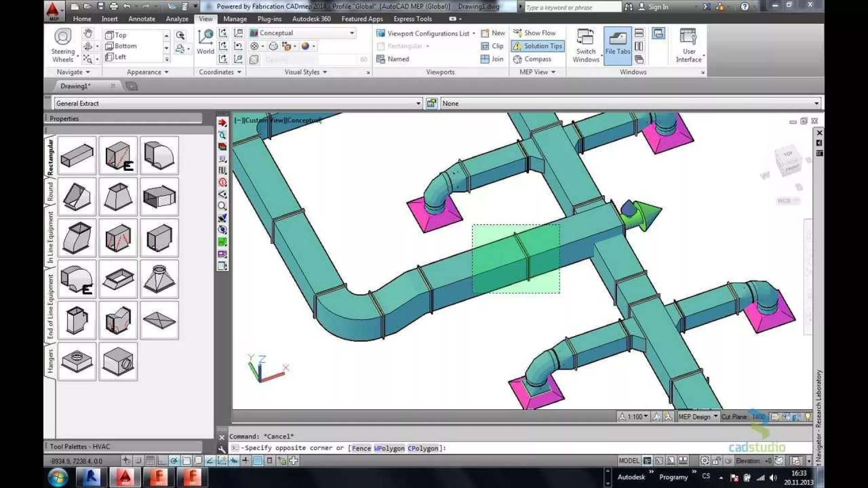Click the keyword search input field
868x488 pixels.
click(x=572, y=7)
